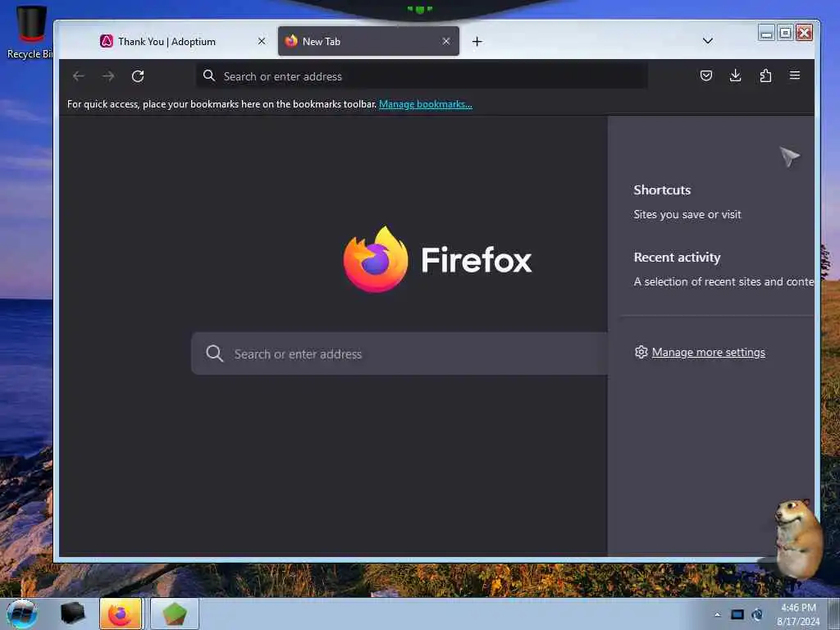Open the Downloads panel icon
840x630 pixels.
coord(736,75)
